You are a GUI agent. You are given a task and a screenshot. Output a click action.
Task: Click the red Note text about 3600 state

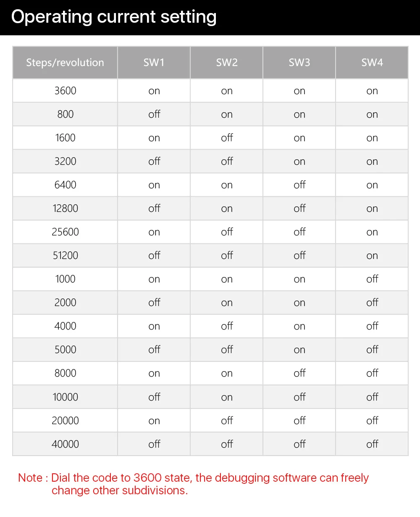[x=193, y=484]
